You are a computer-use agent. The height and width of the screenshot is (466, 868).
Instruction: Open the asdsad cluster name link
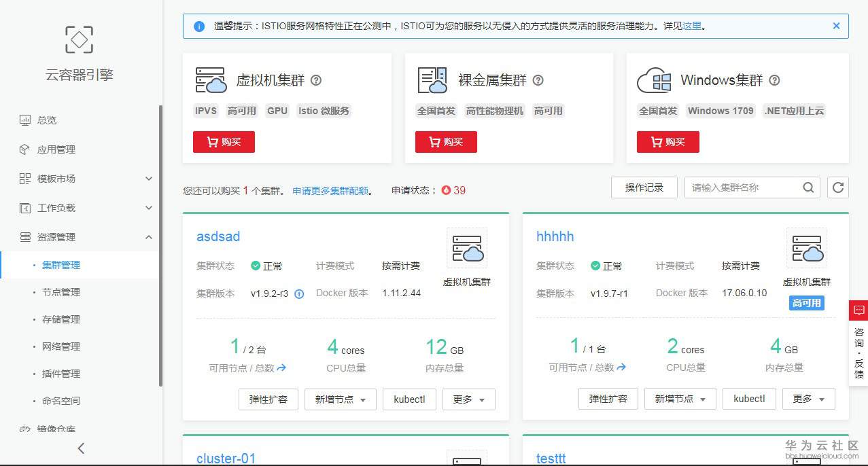tap(218, 236)
